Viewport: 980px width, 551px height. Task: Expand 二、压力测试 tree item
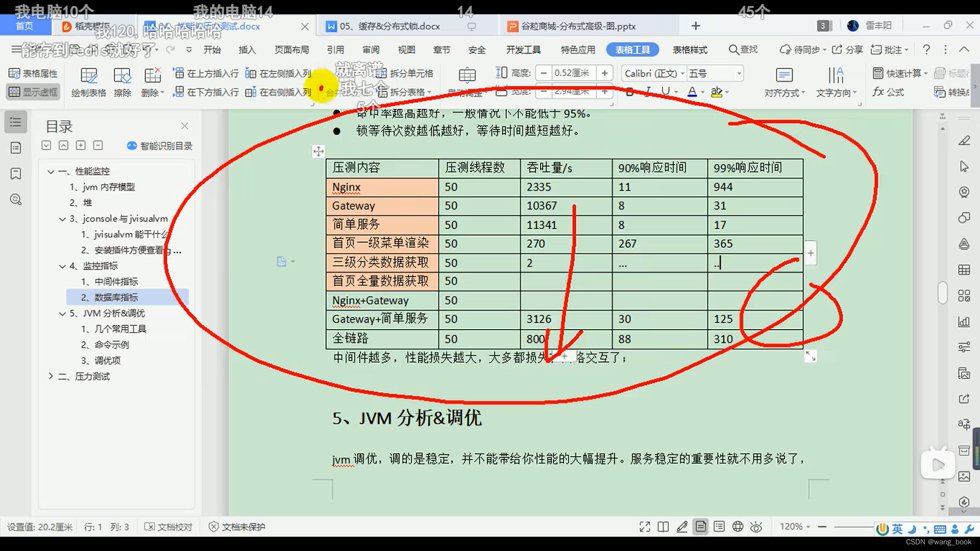pos(50,376)
